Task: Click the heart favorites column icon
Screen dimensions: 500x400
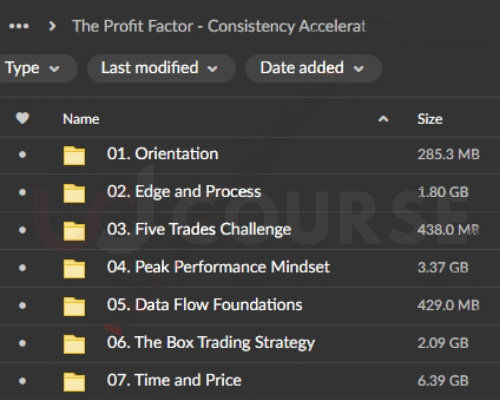Action: 23,118
